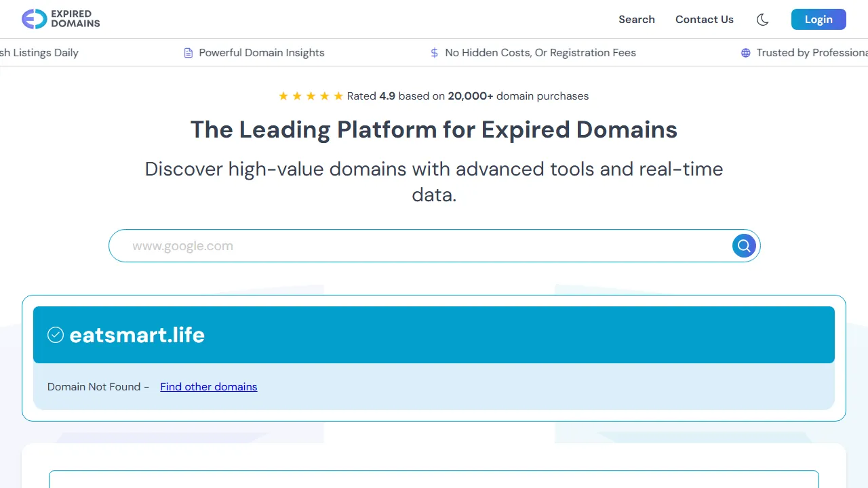Viewport: 868px width, 488px height.
Task: Open the Search menu item
Action: coord(636,20)
